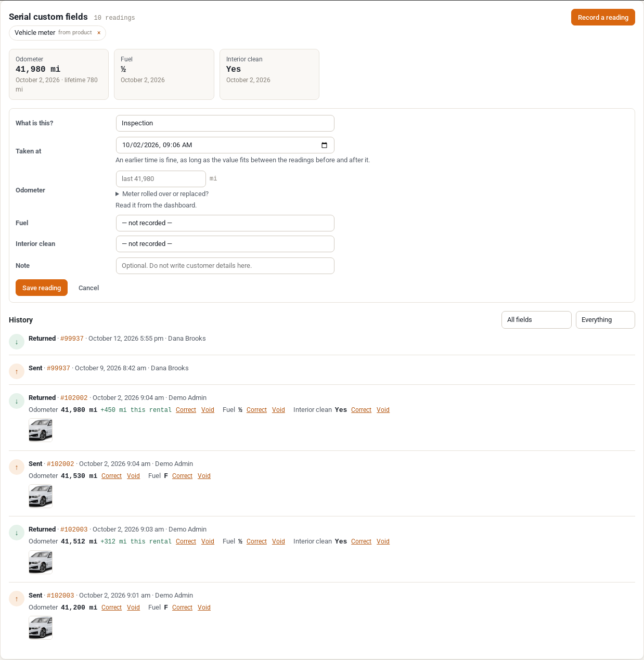Expand 'Meter rolled over or replaced?' disclosure
644x660 pixels.
pyautogui.click(x=162, y=194)
